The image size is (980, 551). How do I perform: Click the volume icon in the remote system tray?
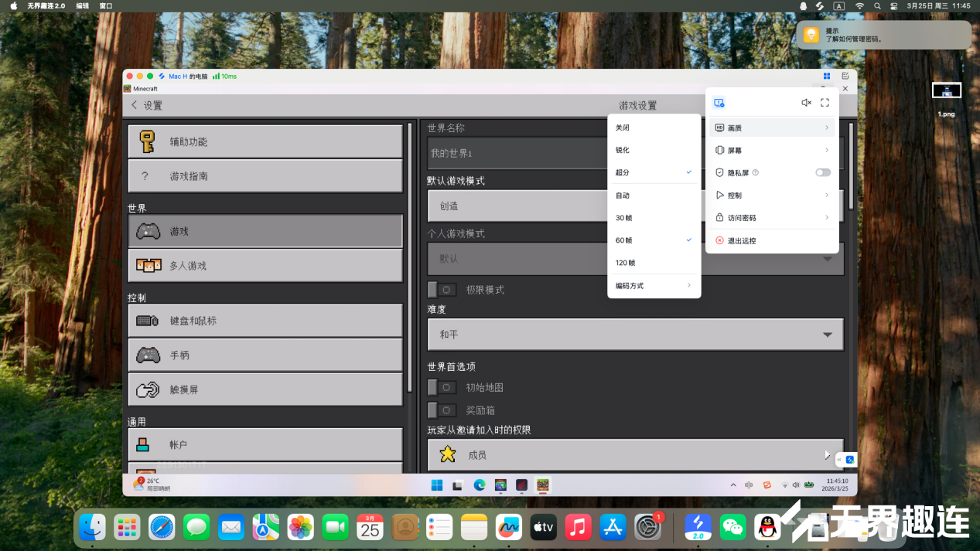[796, 485]
